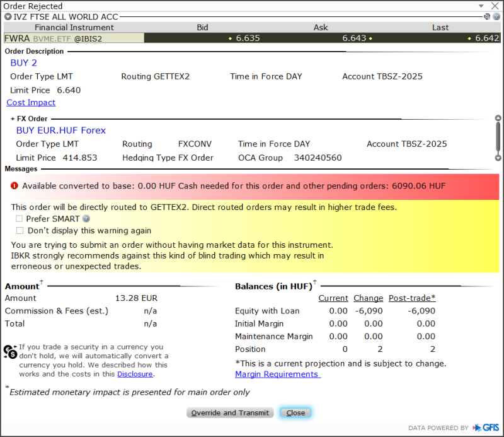504x437 pixels.
Task: Click the OCA Group 340240560 value
Action: pos(318,158)
